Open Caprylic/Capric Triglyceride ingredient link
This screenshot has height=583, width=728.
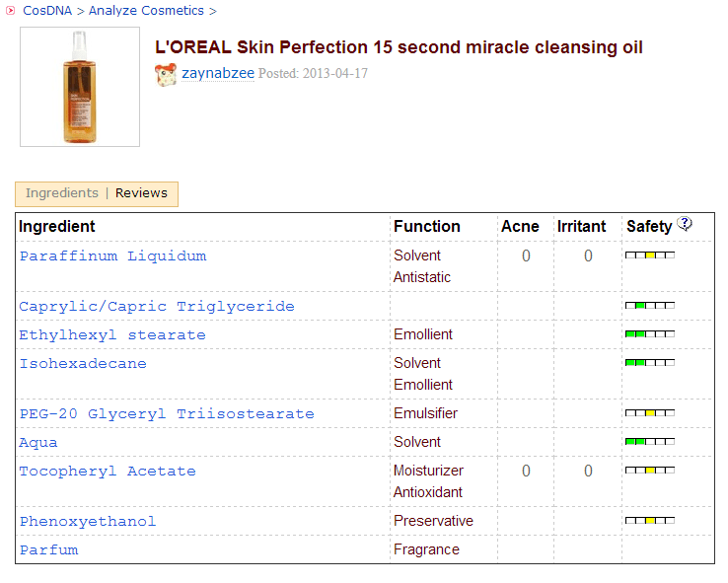coord(157,307)
